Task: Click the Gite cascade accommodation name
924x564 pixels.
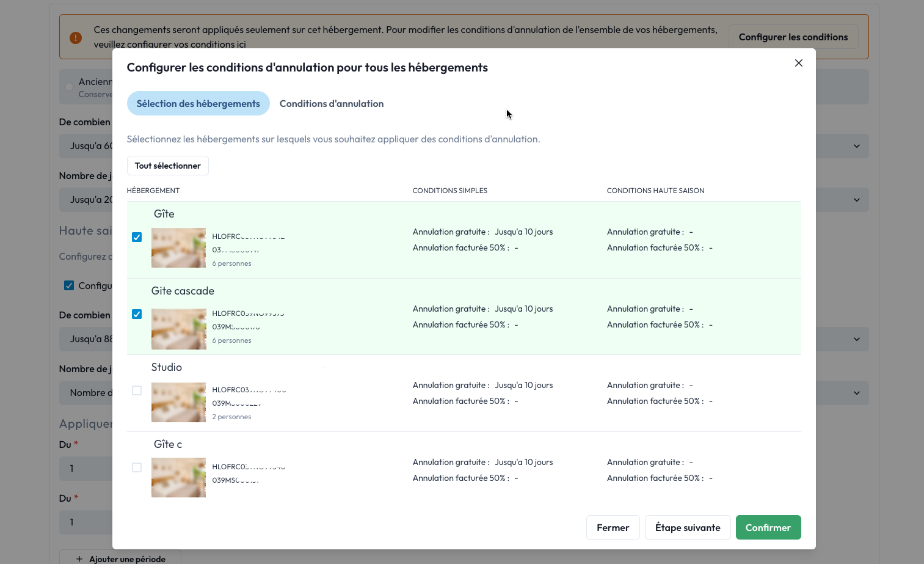Action: pos(183,291)
